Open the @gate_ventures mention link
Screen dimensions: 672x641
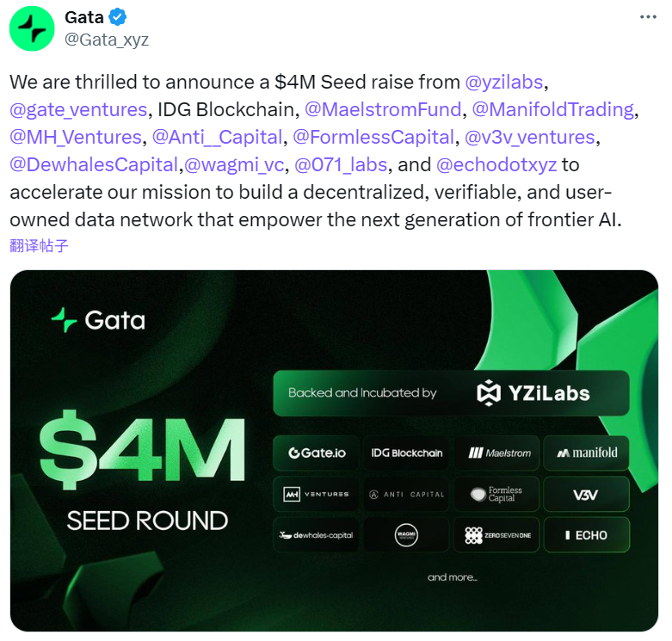78,109
